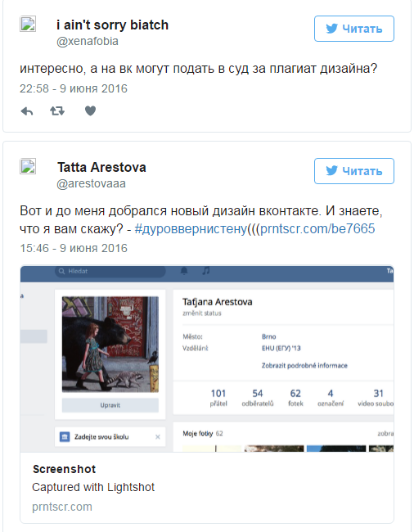The width and height of the screenshot is (414, 532).
Task: Click the Hledat search field
Action: pos(110,272)
